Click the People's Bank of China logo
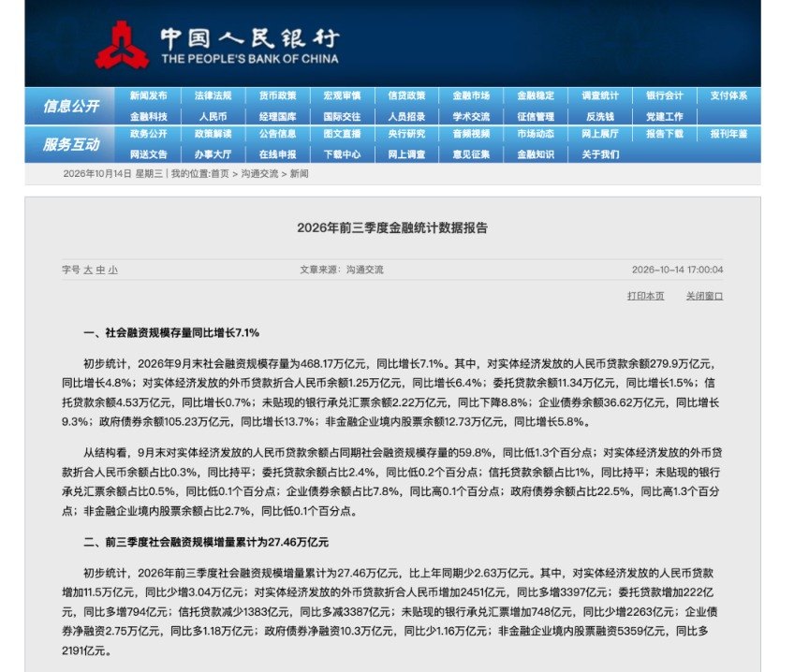Image resolution: width=809 pixels, height=672 pixels. [217, 45]
